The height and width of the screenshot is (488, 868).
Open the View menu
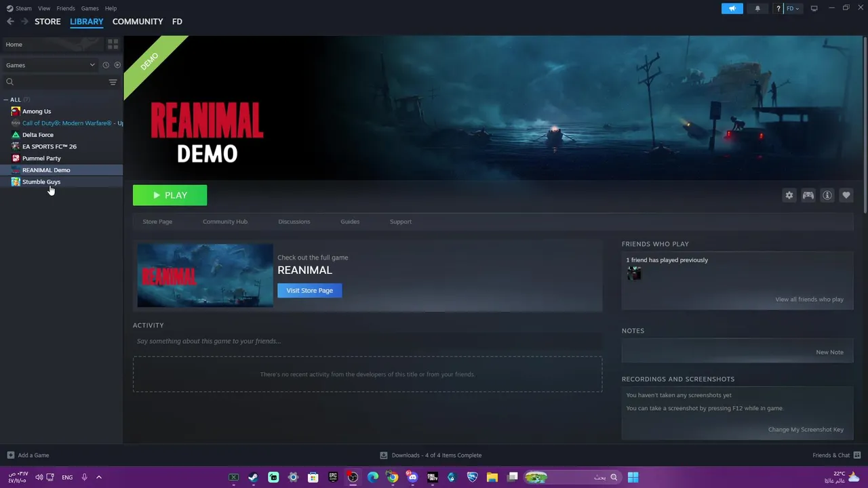(x=44, y=8)
